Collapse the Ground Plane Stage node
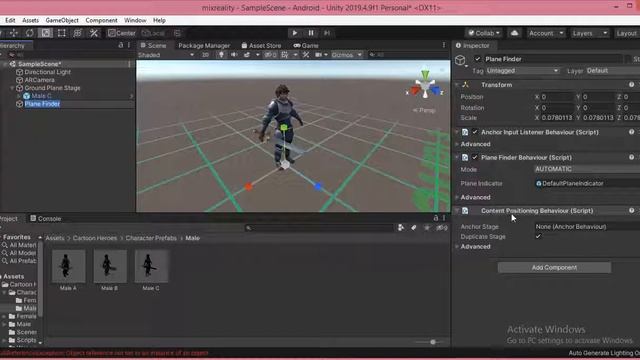 coord(12,88)
